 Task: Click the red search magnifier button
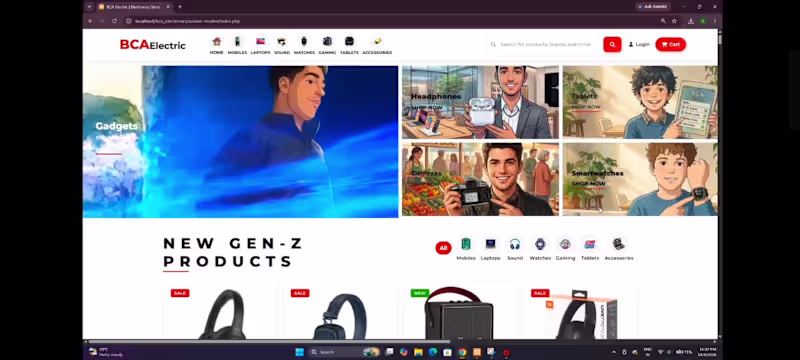tap(612, 44)
